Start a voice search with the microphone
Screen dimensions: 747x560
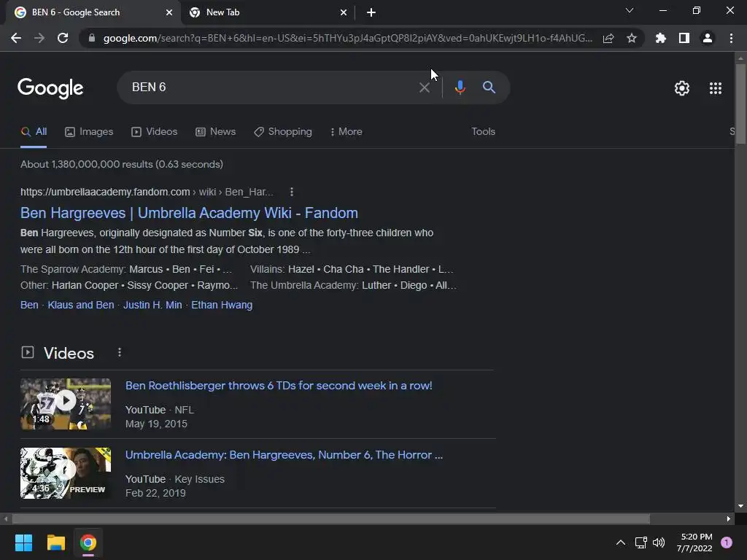(x=460, y=87)
